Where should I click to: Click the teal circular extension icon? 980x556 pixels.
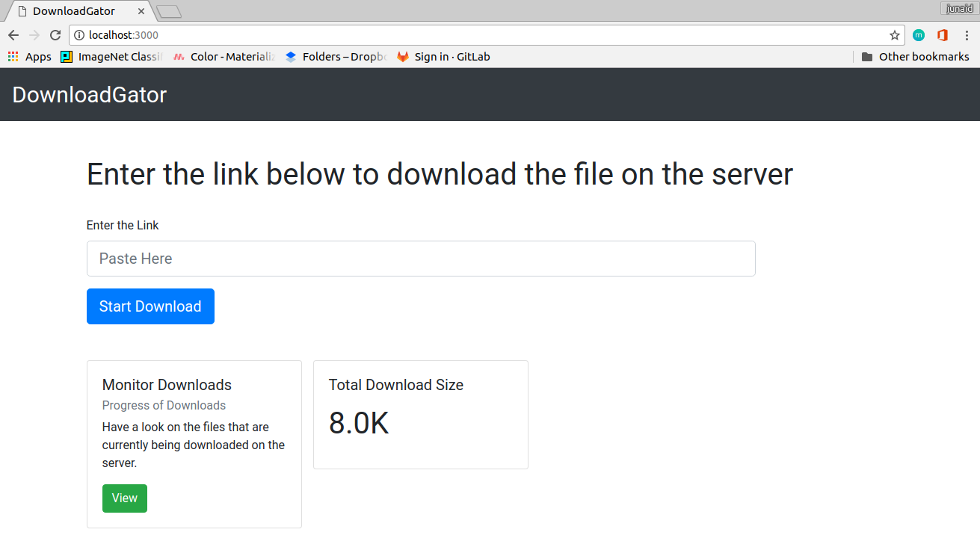(x=919, y=35)
